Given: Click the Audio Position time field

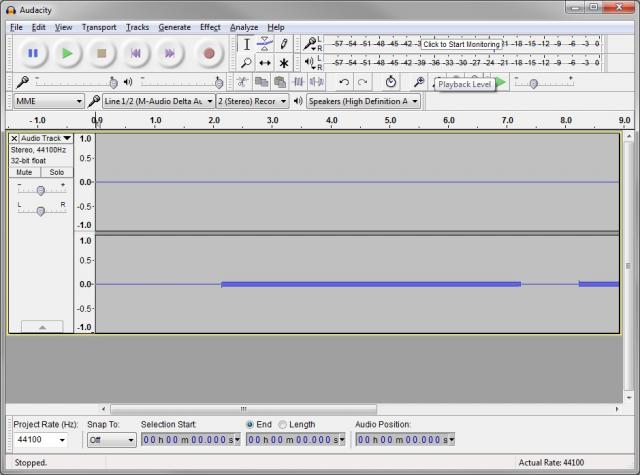Looking at the screenshot, I should [x=405, y=440].
